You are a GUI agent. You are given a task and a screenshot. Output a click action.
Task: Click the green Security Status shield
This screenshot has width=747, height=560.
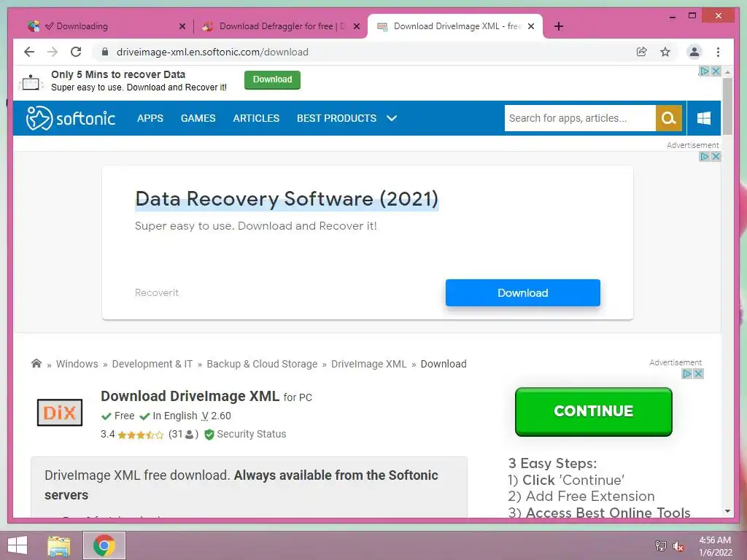click(x=209, y=435)
